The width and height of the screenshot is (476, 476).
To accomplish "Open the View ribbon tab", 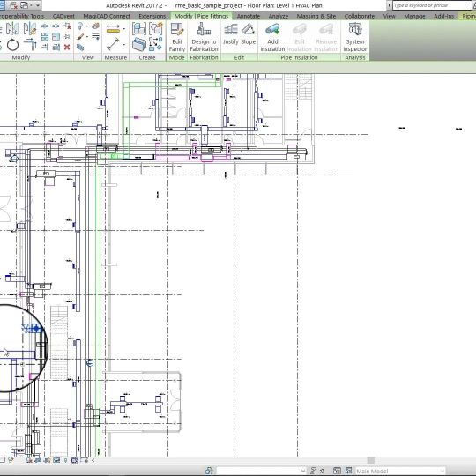I will (x=389, y=16).
